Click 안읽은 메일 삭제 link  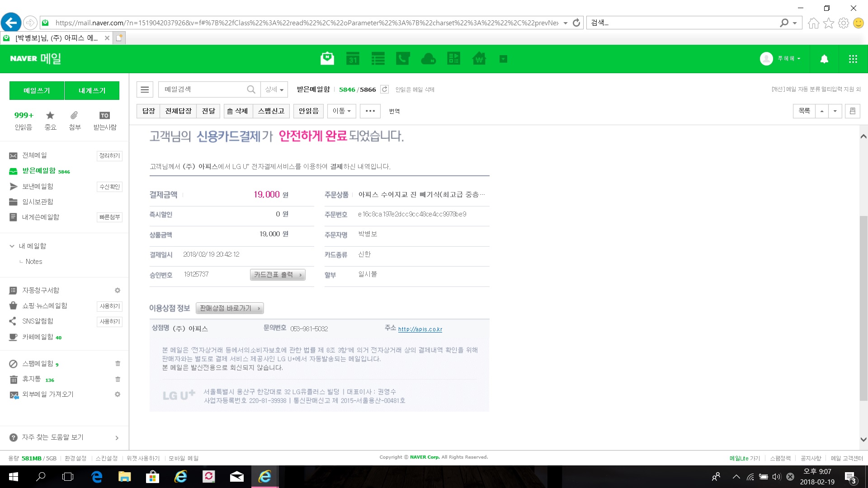(x=415, y=89)
